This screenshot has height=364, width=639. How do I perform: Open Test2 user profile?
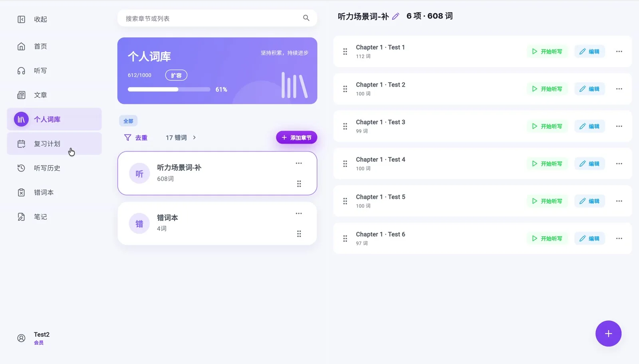(34, 338)
